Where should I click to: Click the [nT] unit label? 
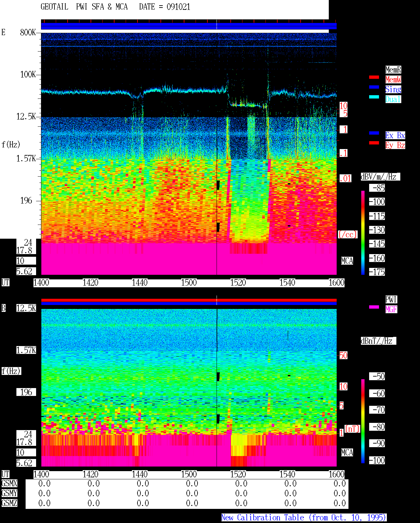352,429
